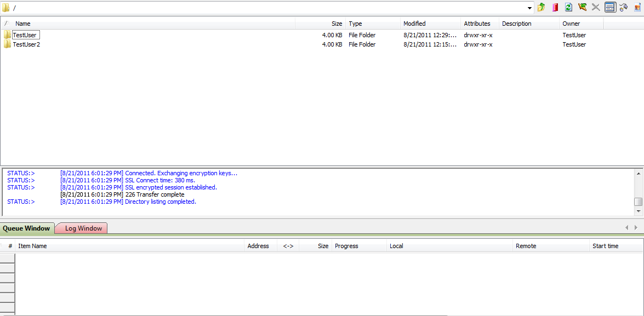The height and width of the screenshot is (316, 644).
Task: Switch to the Log Window tab
Action: 83,228
